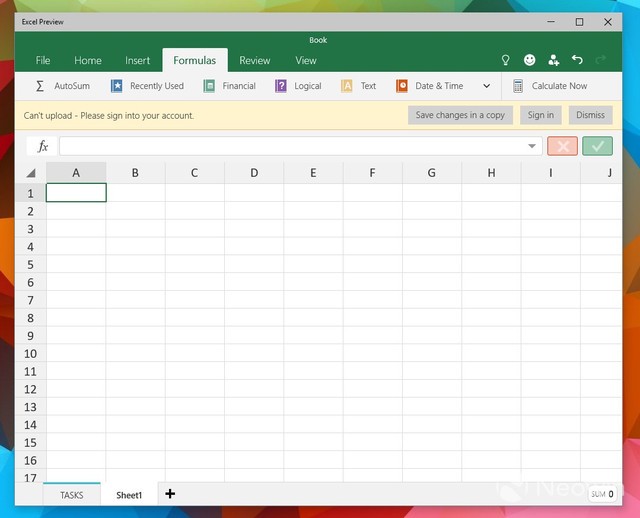Undo with the curved arrow icon
Viewport: 640px width, 518px height.
click(x=577, y=60)
